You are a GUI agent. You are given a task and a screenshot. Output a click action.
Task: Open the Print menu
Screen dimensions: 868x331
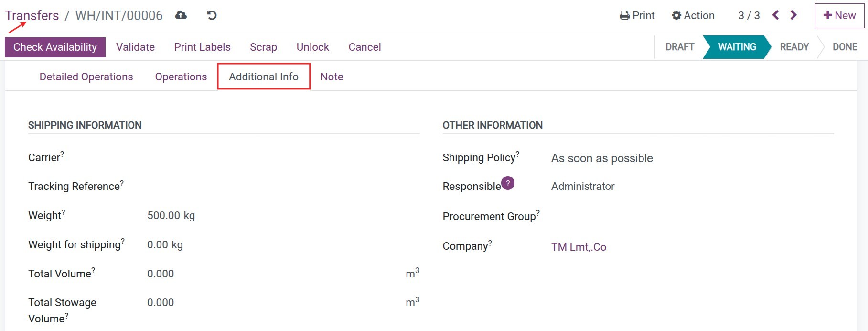click(637, 15)
